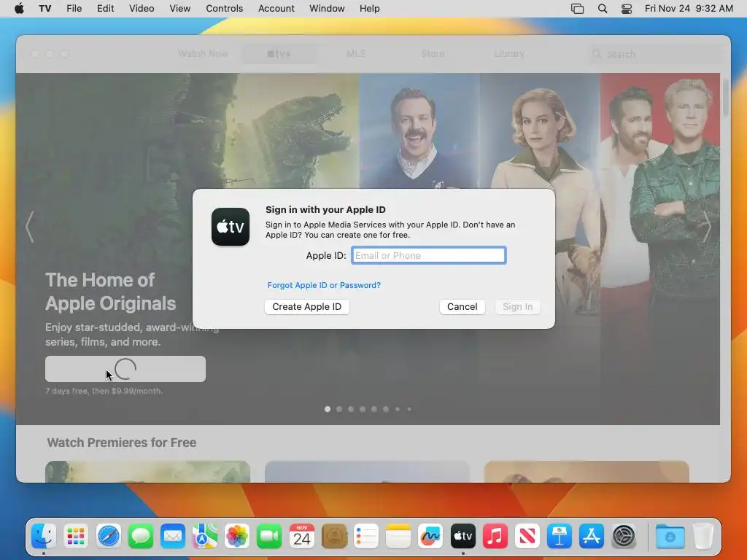Open the Account menu
Image resolution: width=747 pixels, height=560 pixels.
click(x=276, y=9)
